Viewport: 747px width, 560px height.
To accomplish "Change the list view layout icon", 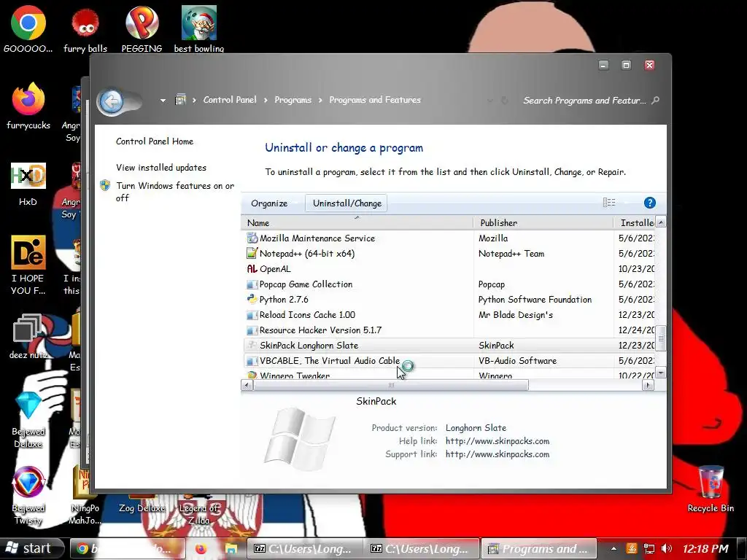I will [609, 203].
